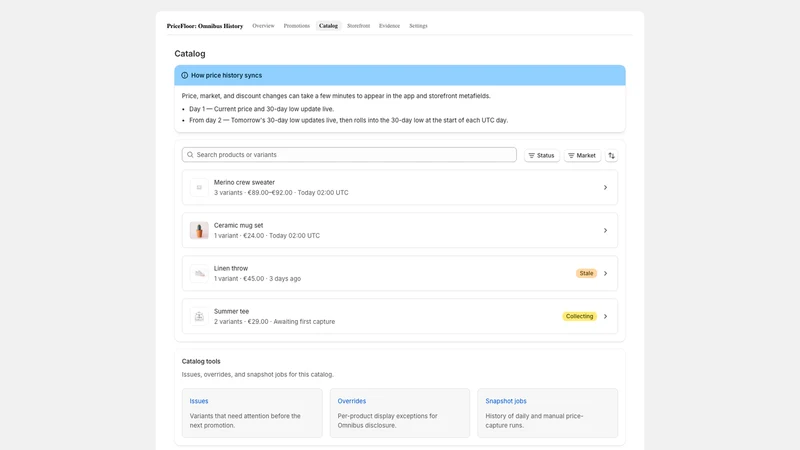Click the Stale badge on Linen throw
Viewport: 800px width, 450px height.
[586, 273]
